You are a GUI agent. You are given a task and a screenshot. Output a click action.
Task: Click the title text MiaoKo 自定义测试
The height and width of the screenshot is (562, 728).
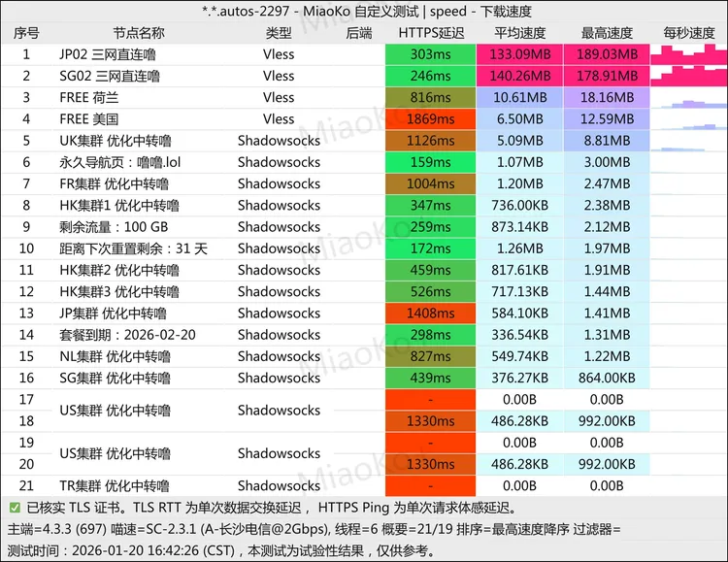[355, 11]
